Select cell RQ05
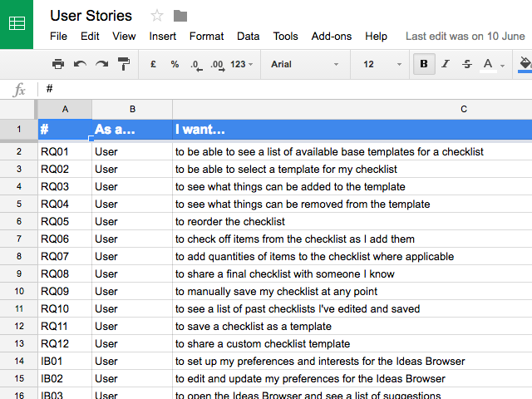 (65, 222)
